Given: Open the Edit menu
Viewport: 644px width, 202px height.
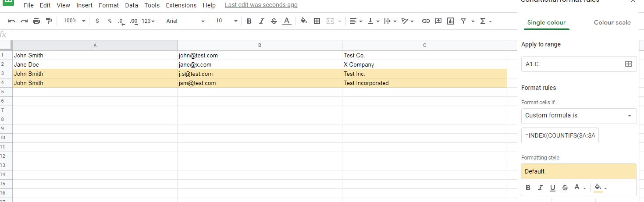Looking at the screenshot, I should pyautogui.click(x=45, y=5).
